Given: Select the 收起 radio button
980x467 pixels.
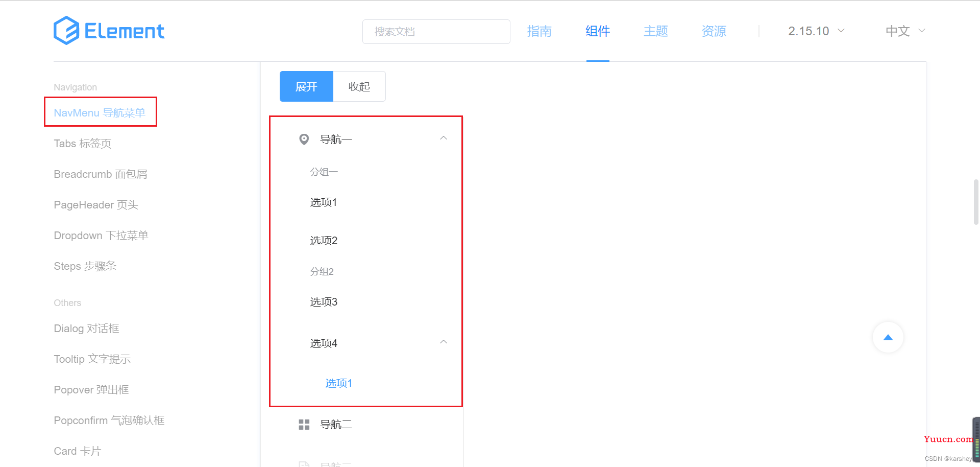Looking at the screenshot, I should pos(359,86).
